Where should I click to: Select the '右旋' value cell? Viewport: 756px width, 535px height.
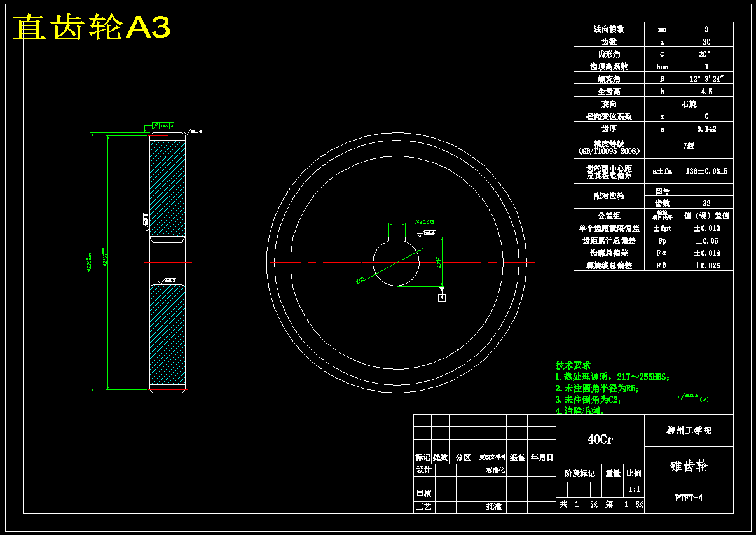click(x=689, y=104)
